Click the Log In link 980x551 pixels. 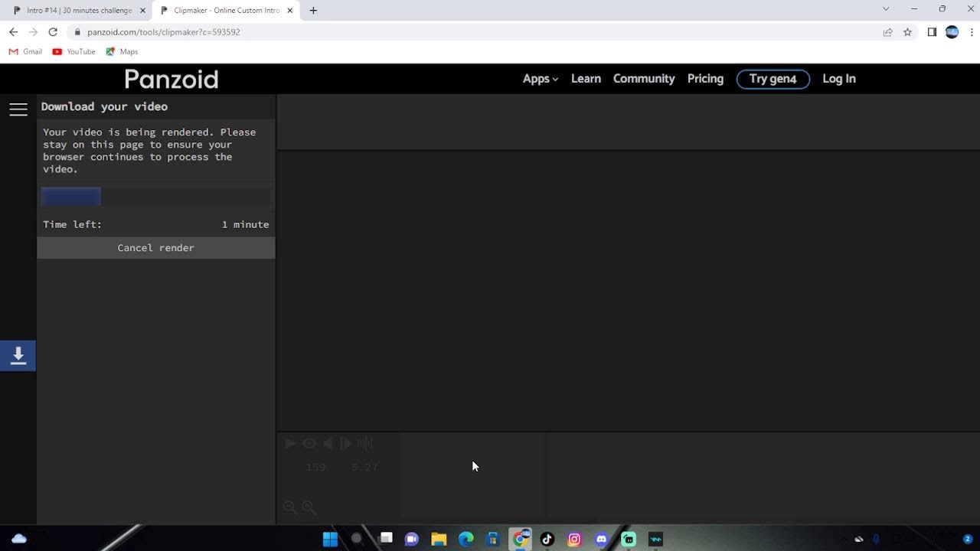[x=839, y=79]
